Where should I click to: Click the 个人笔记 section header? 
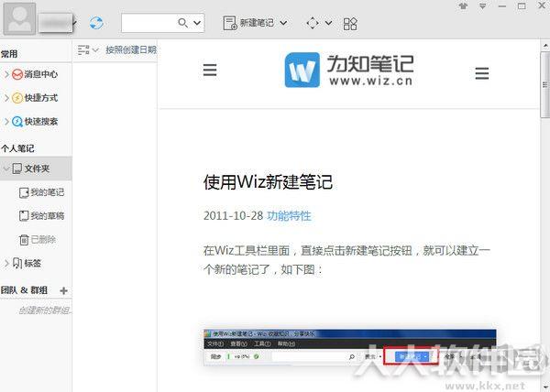17,148
